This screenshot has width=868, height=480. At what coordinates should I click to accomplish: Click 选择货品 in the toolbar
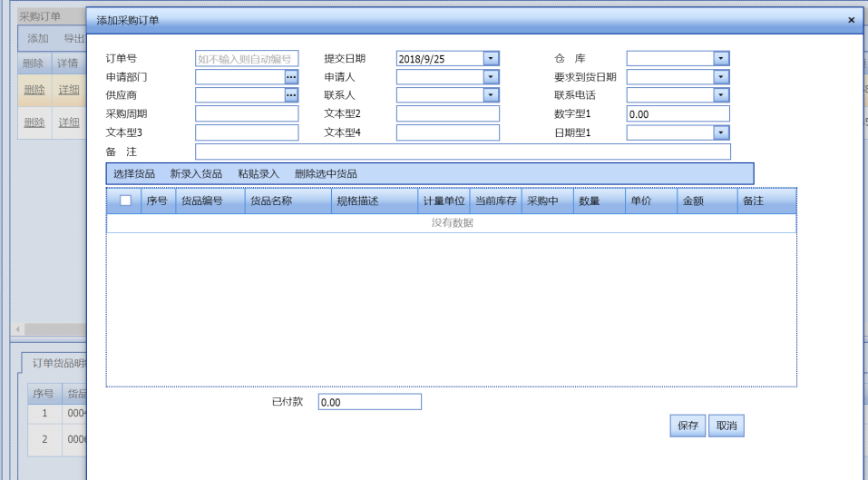[134, 173]
